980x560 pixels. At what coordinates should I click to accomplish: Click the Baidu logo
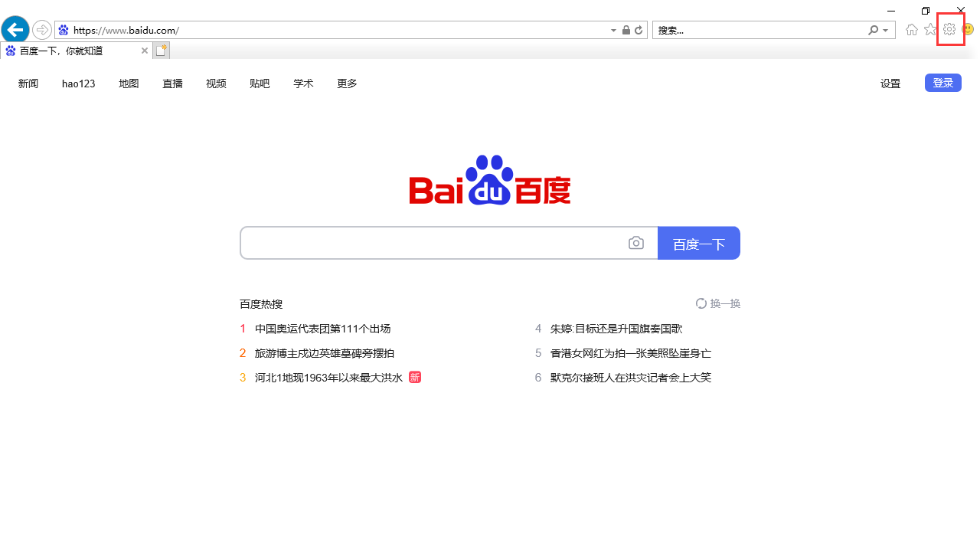[x=490, y=180]
